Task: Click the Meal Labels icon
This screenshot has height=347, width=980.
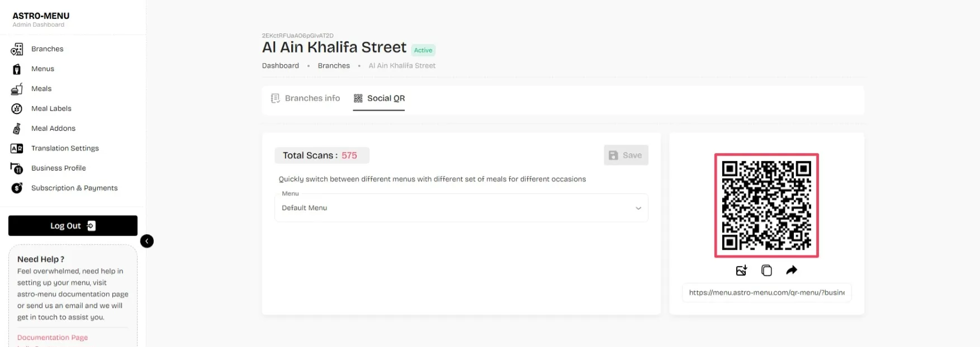Action: coord(17,109)
